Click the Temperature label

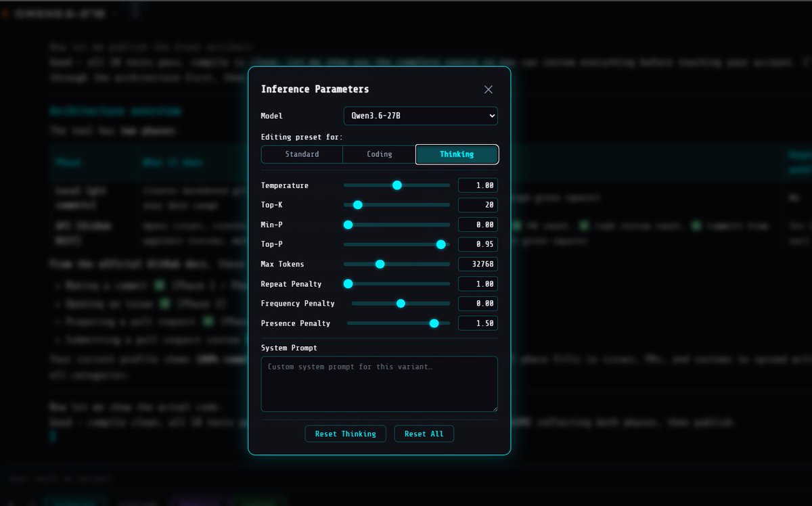(285, 185)
